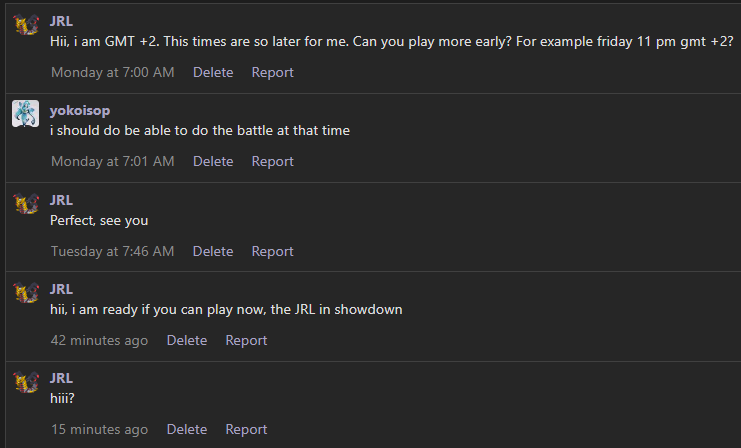Click JRL's avatar on the GMT +2 message
This screenshot has height=448, width=741.
click(x=26, y=25)
